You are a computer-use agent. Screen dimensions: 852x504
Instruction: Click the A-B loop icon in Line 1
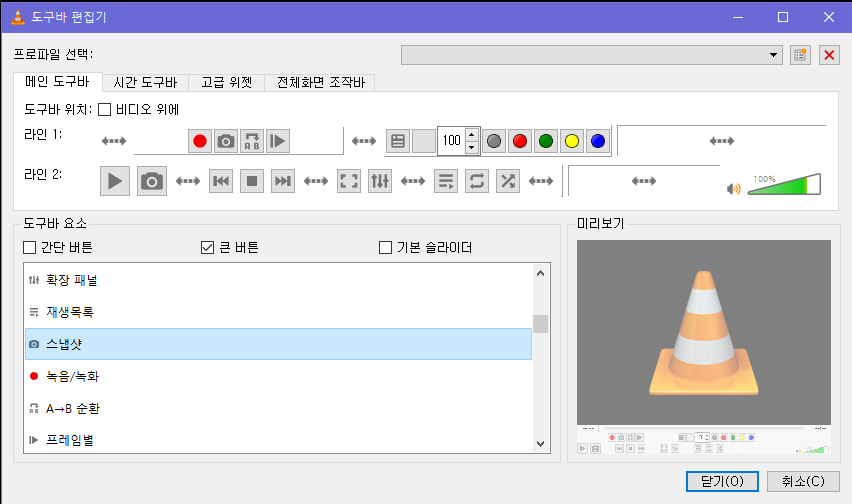click(252, 141)
